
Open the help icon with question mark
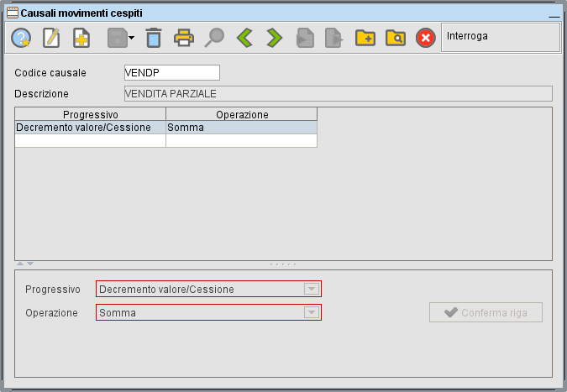tap(21, 38)
